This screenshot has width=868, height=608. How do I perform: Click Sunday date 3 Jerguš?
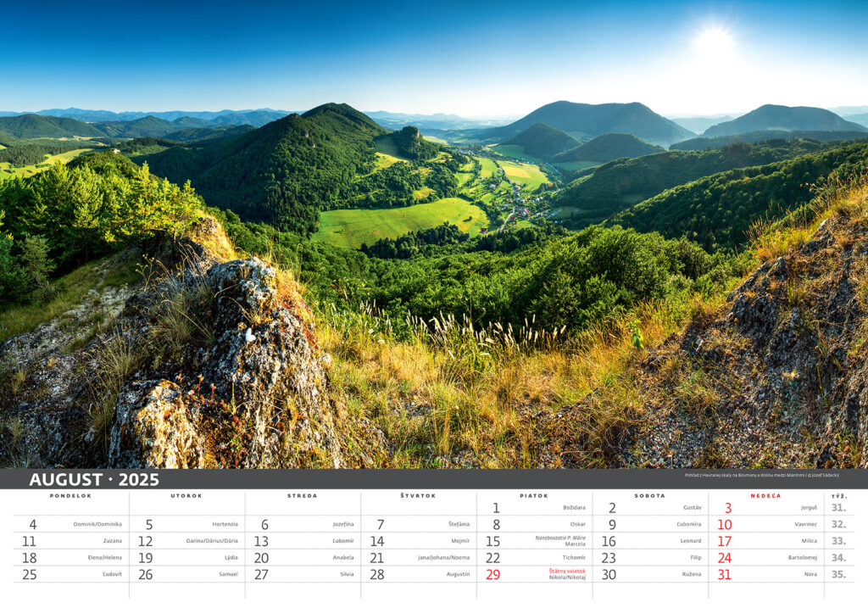(765, 508)
